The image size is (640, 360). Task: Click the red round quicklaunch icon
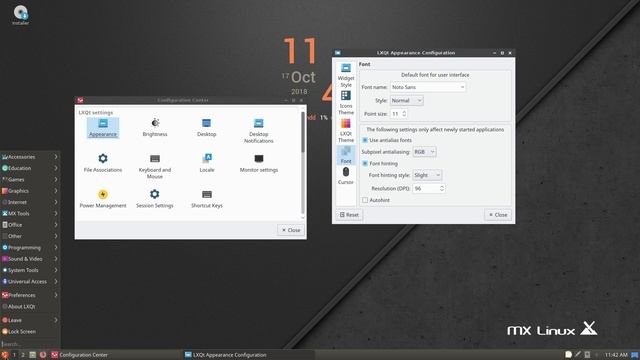pos(43,355)
